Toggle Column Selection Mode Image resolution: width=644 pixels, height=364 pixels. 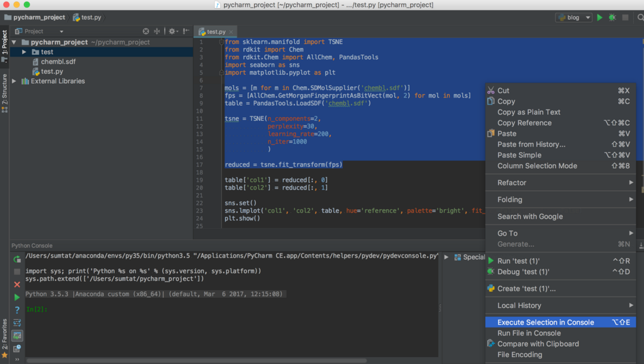pyautogui.click(x=560, y=166)
